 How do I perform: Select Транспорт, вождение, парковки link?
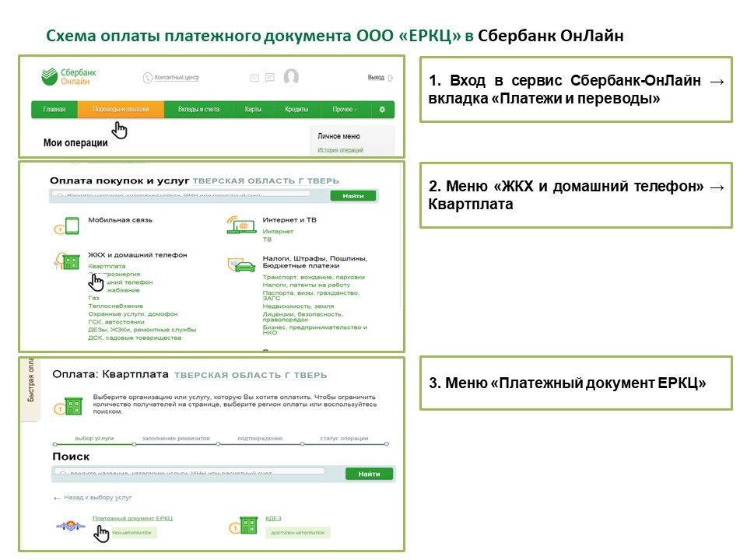(x=314, y=277)
